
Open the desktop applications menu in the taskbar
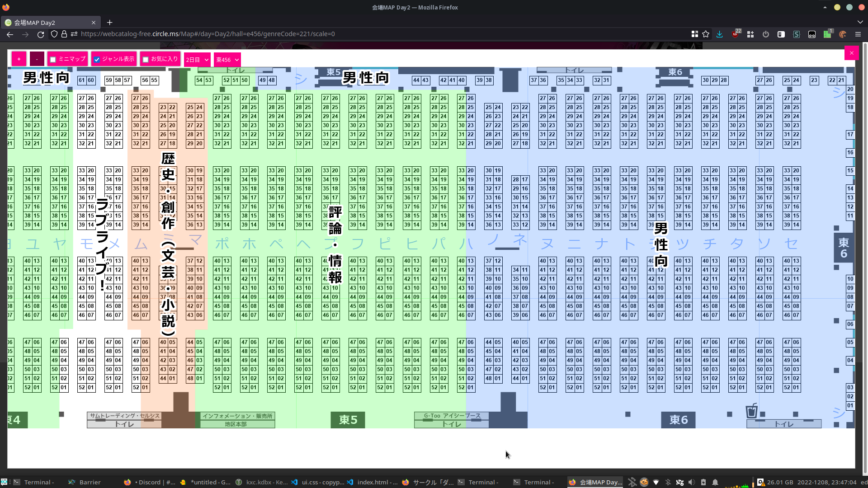pyautogui.click(x=5, y=482)
